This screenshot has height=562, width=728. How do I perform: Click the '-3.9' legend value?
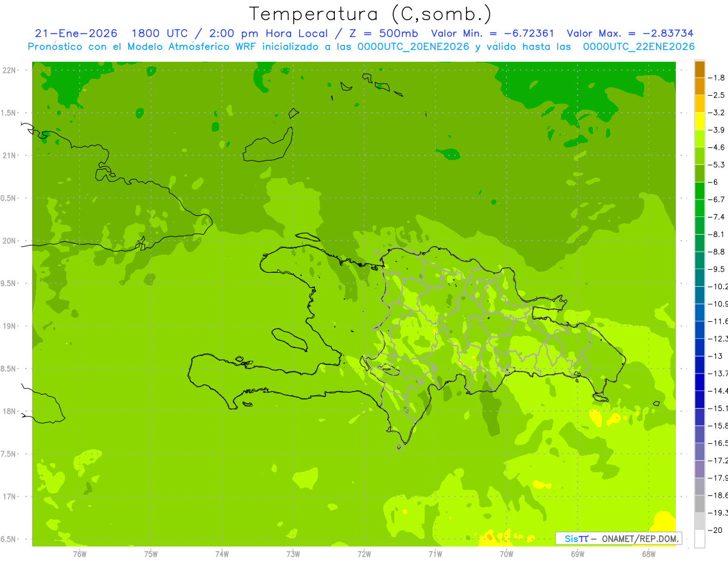tap(717, 130)
